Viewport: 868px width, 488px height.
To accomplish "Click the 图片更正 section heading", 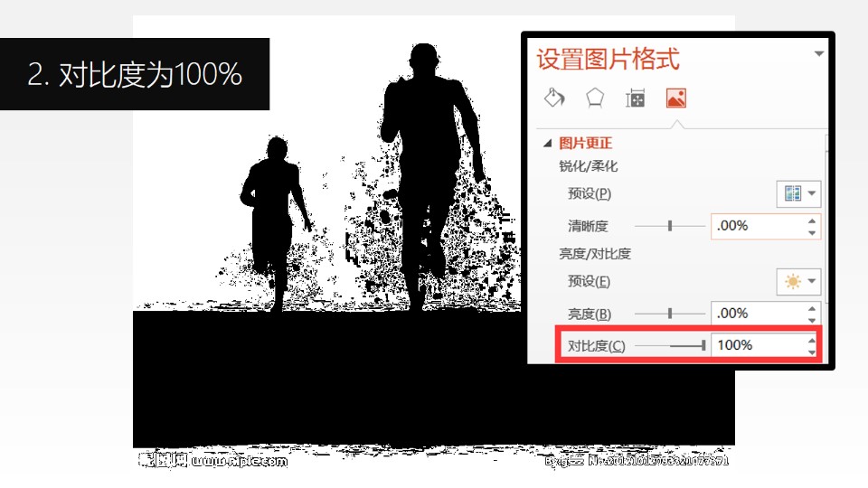I will click(x=585, y=144).
